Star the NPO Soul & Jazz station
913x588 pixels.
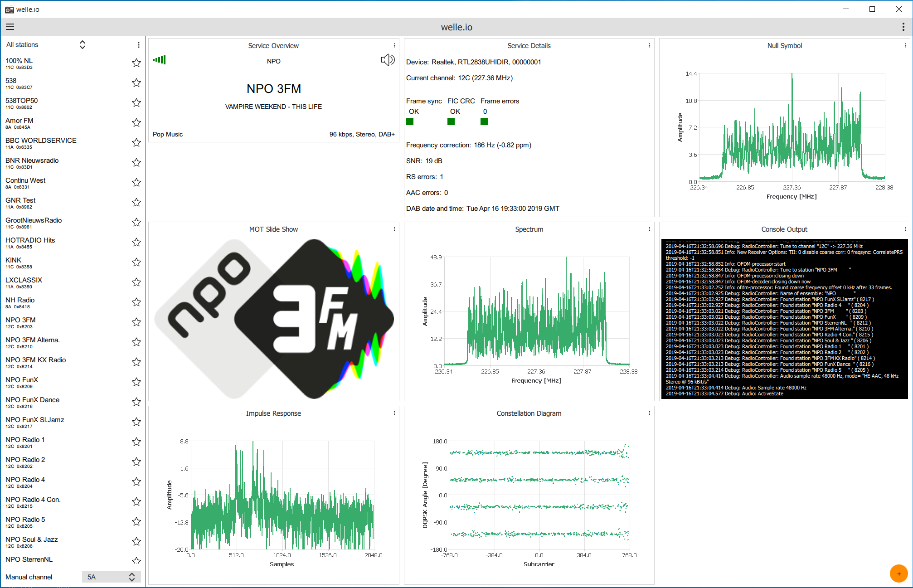136,542
